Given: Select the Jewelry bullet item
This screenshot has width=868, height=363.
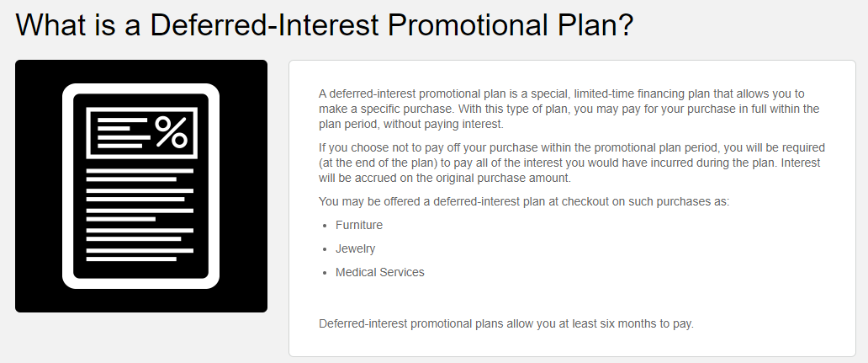Looking at the screenshot, I should tap(355, 248).
